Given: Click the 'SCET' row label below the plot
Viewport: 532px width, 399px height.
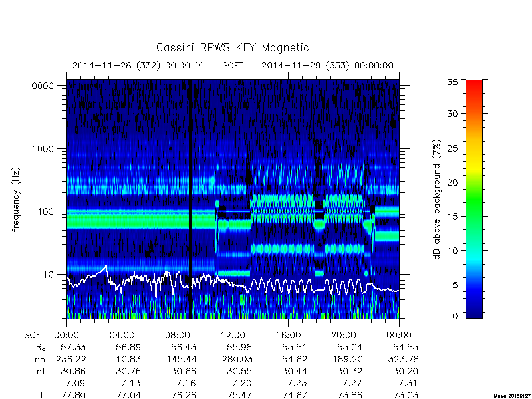Looking at the screenshot, I should 35,336.
